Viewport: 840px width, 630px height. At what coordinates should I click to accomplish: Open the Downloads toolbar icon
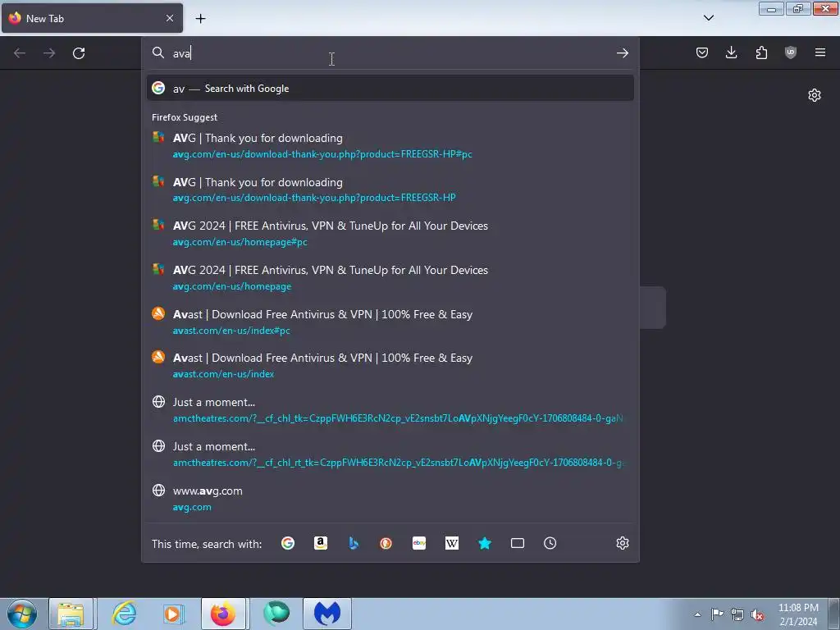731,52
